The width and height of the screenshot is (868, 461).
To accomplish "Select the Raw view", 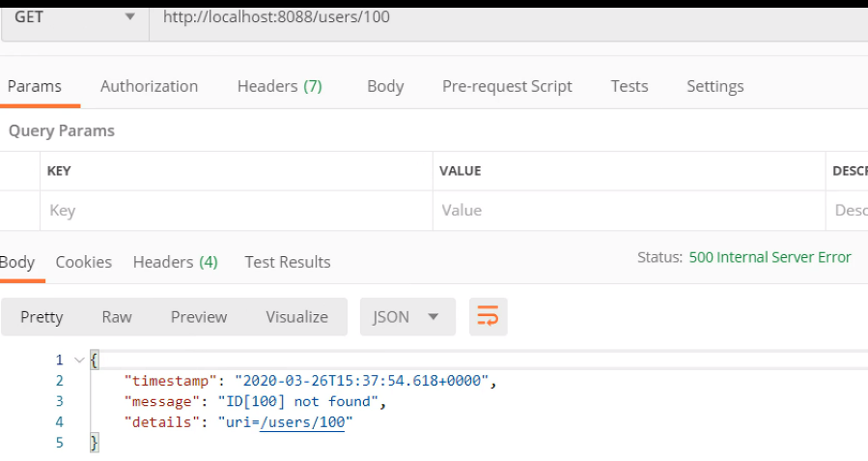I will pos(117,317).
